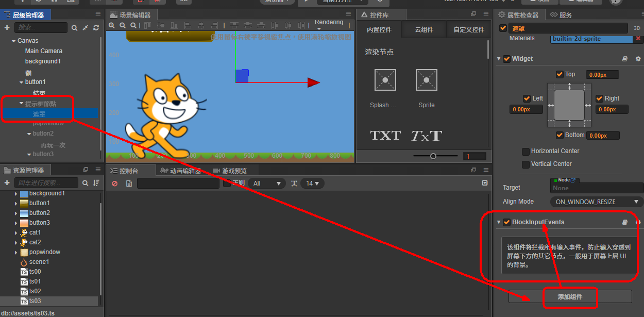Toggle the 遮罩 node active checkbox
This screenshot has width=644, height=317.
tap(503, 28)
